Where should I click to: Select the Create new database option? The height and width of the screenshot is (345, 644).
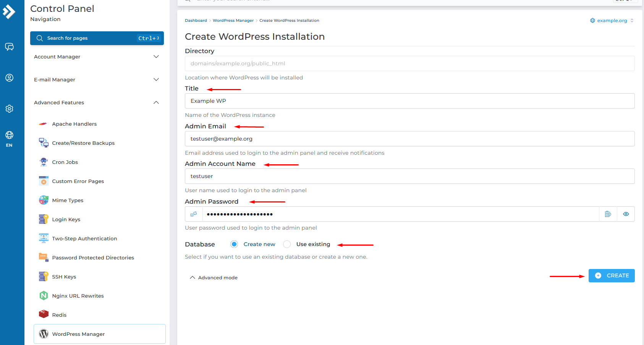coord(234,244)
